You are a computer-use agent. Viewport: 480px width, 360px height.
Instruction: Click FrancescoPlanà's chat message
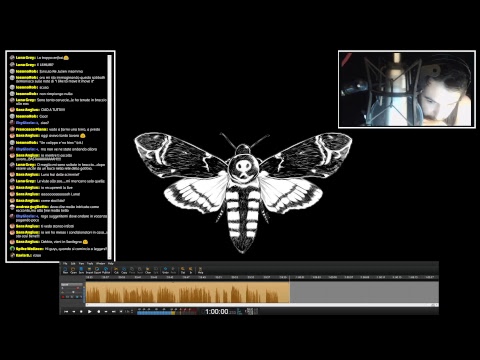(55, 129)
